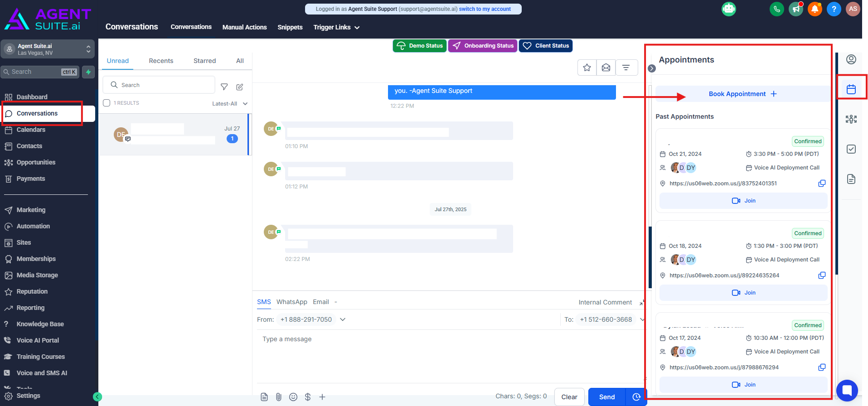Screen dimensions: 868x406
Task: Switch to the All conversations tab
Action: pyautogui.click(x=240, y=61)
